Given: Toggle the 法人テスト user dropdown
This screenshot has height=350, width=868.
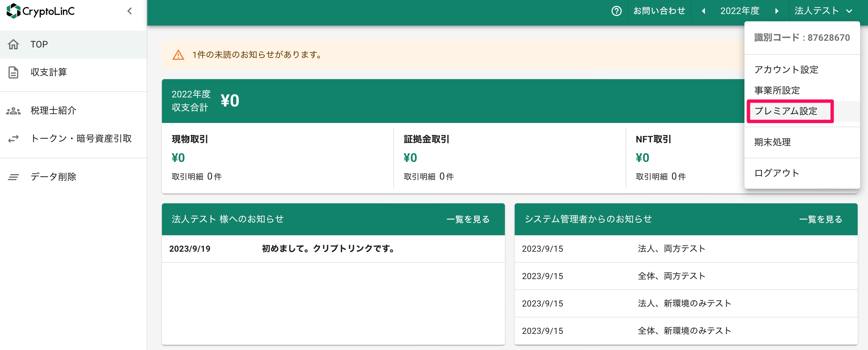Looking at the screenshot, I should (823, 11).
